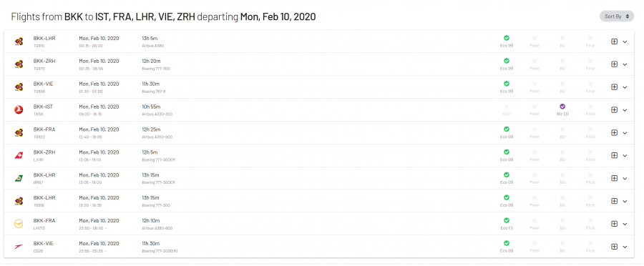
Task: Open the Sort By dropdown
Action: (x=617, y=16)
